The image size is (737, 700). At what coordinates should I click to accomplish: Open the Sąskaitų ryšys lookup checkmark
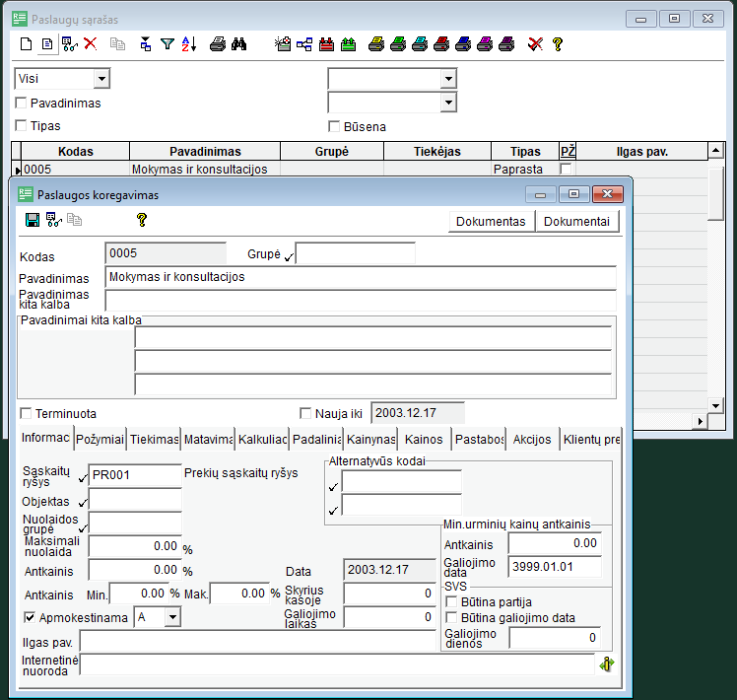[x=83, y=478]
